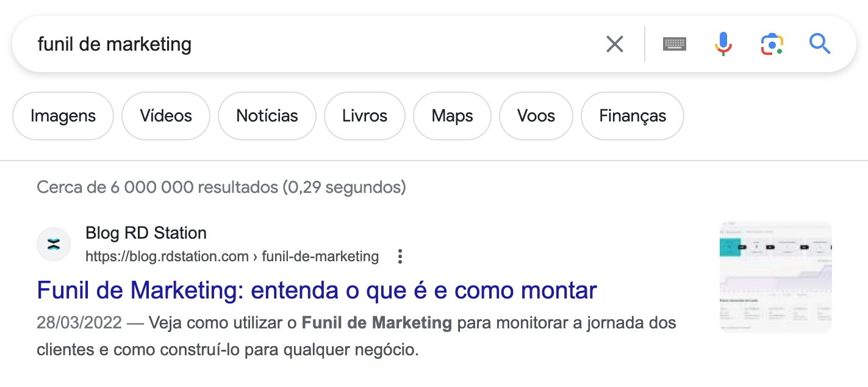Viewport: 868px width, 387px height.
Task: Click the blue search magnifier icon
Action: tap(820, 43)
